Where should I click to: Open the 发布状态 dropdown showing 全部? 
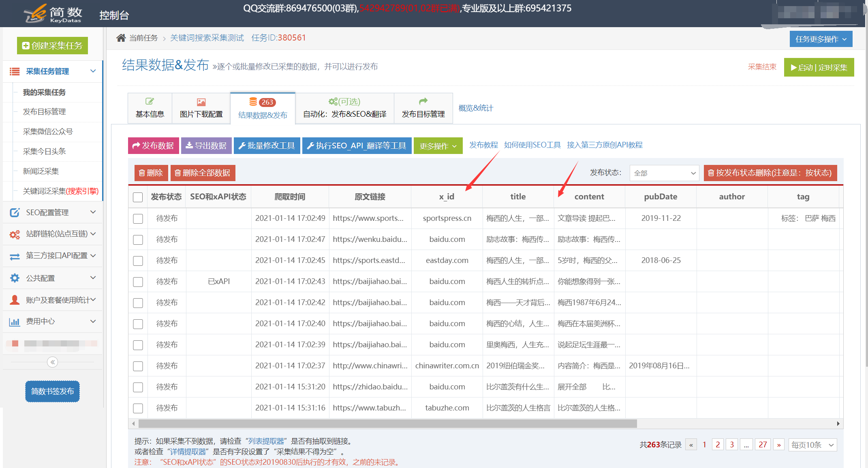[664, 173]
